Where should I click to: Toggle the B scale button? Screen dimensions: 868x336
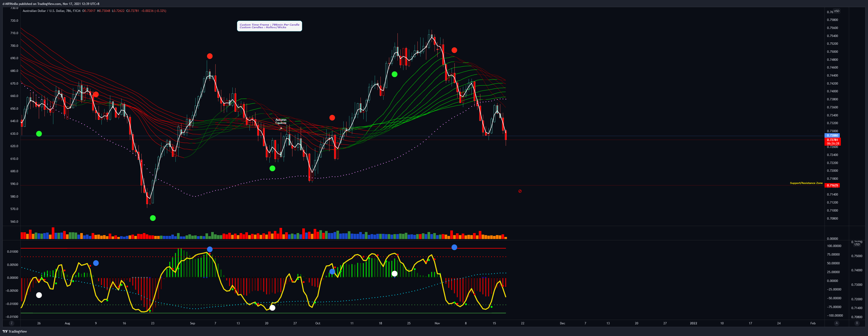tap(857, 323)
